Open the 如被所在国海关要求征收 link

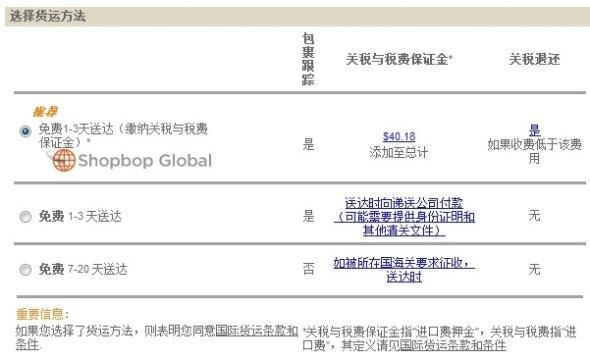[404, 270]
